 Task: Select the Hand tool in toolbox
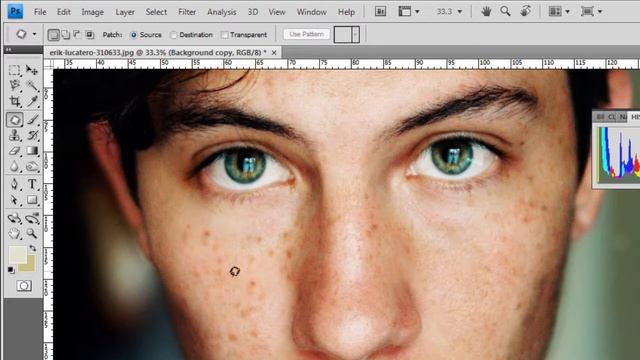click(14, 234)
